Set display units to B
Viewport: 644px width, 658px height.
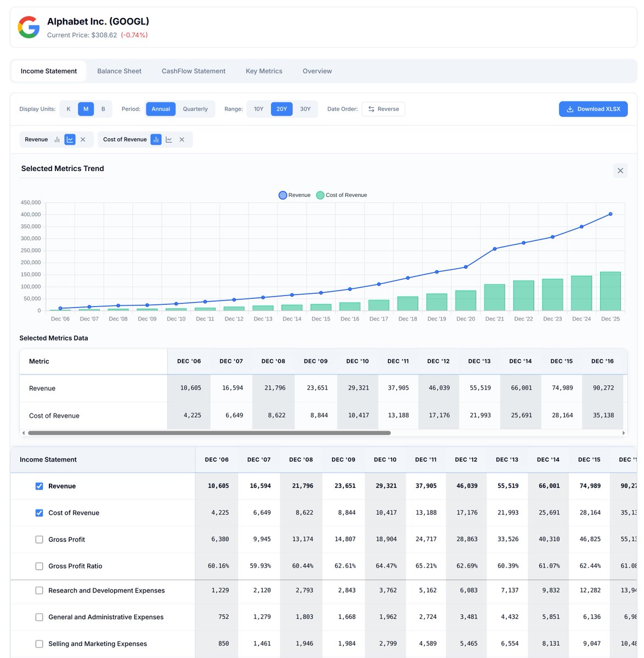point(103,109)
